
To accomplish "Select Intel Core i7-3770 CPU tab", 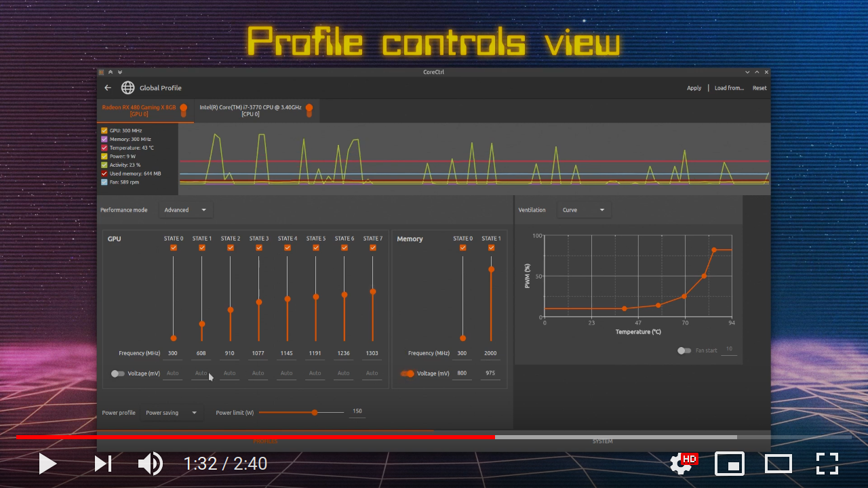I will tap(256, 110).
